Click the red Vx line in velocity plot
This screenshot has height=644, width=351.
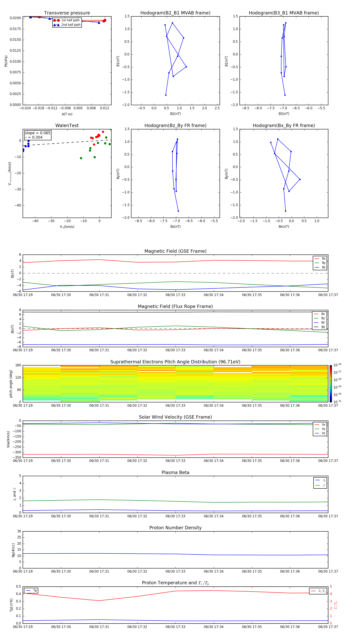[x=175, y=455]
